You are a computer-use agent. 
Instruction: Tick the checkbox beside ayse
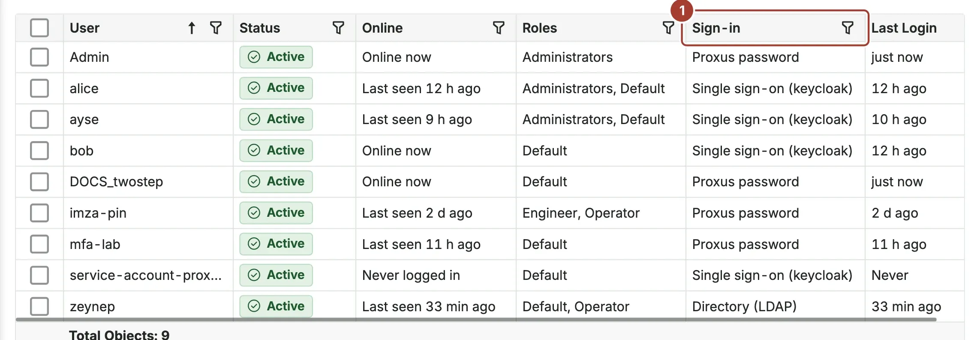tap(39, 119)
